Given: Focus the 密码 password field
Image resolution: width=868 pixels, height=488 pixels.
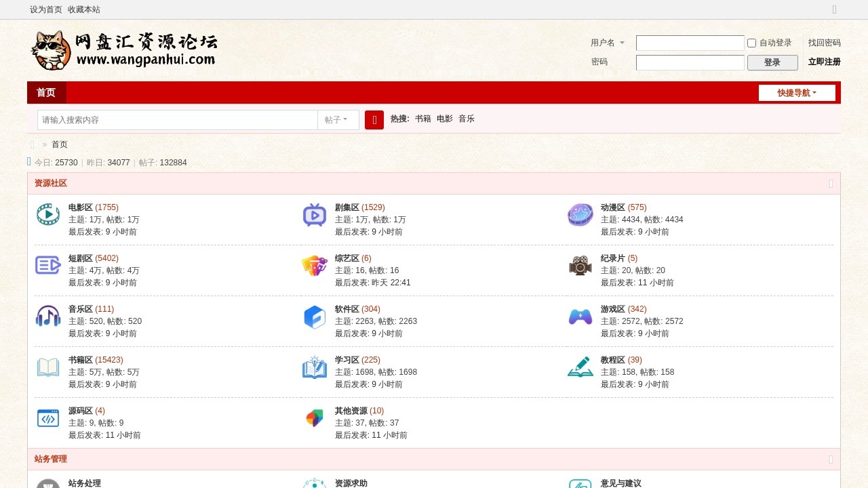Looking at the screenshot, I should tap(690, 62).
